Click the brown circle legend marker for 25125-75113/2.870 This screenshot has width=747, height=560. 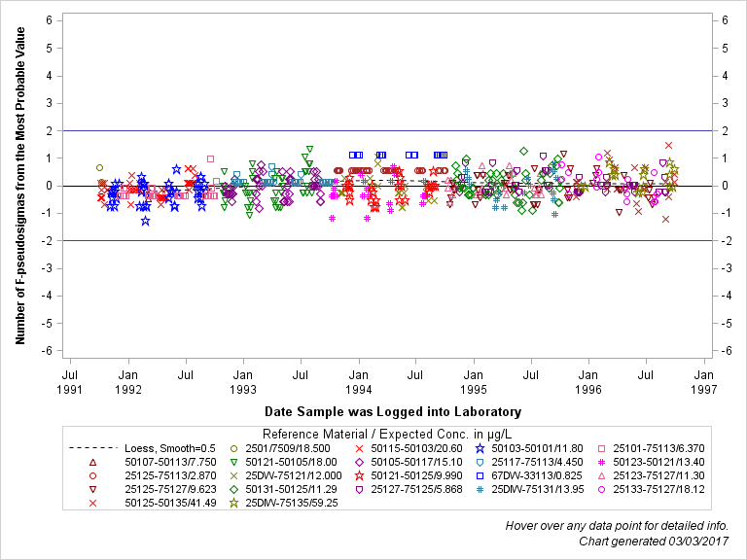click(93, 475)
